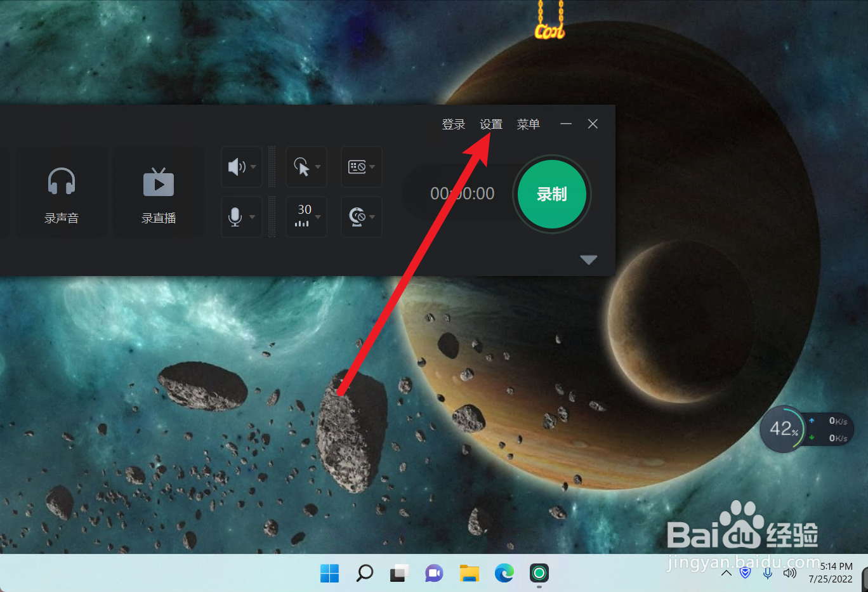Click the microphone tray icon

(768, 573)
